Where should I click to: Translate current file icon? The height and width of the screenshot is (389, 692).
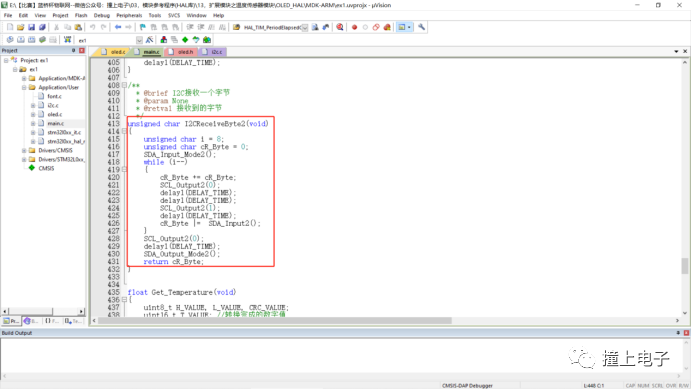click(x=10, y=40)
